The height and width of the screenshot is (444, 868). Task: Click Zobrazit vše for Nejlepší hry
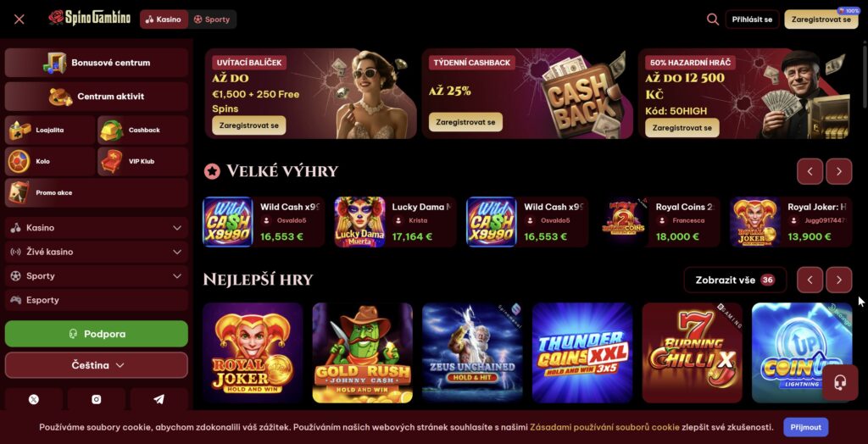point(735,280)
